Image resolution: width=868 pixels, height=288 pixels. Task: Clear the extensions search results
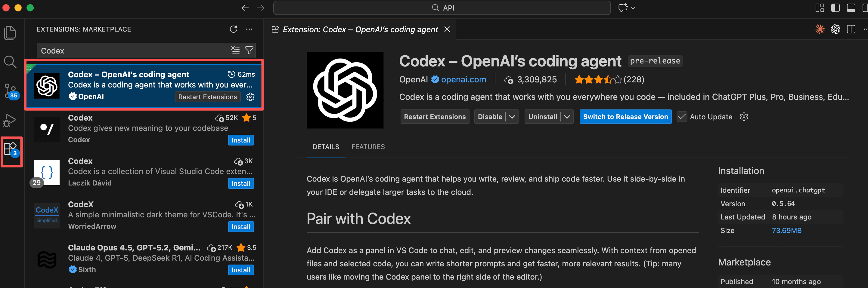coord(235,51)
